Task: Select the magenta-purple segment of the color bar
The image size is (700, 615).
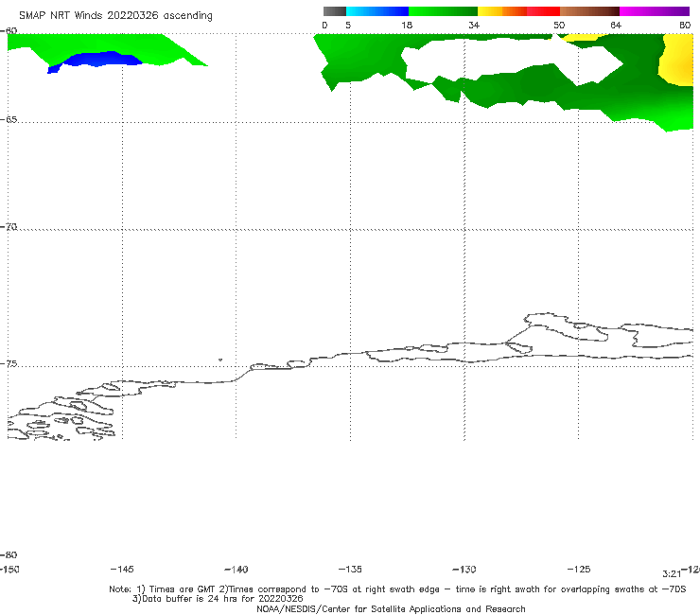Action: 655,11
